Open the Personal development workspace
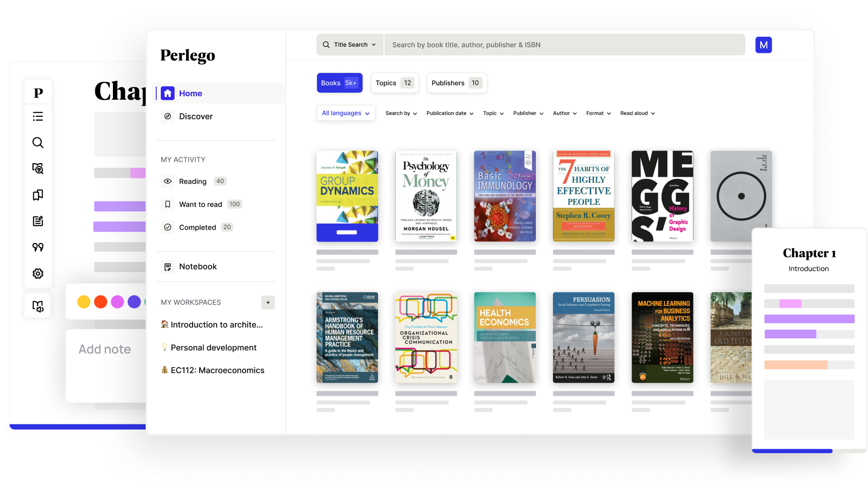The width and height of the screenshot is (868, 492). coord(213,347)
